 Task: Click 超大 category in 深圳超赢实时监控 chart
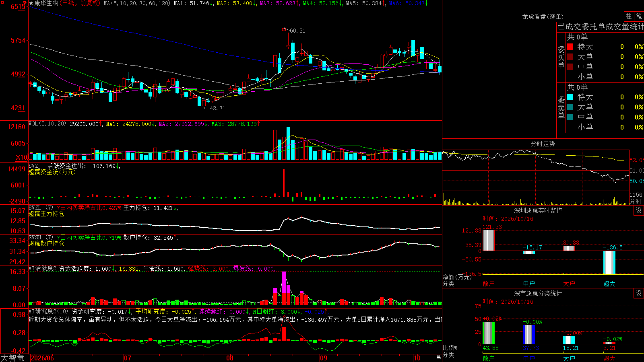pos(609,284)
